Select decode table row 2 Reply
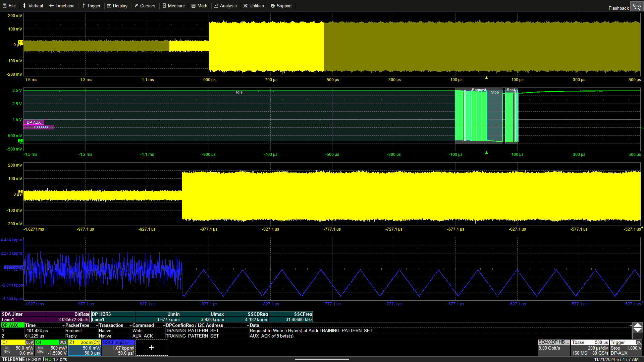This screenshot has width=644, height=362. [71, 336]
